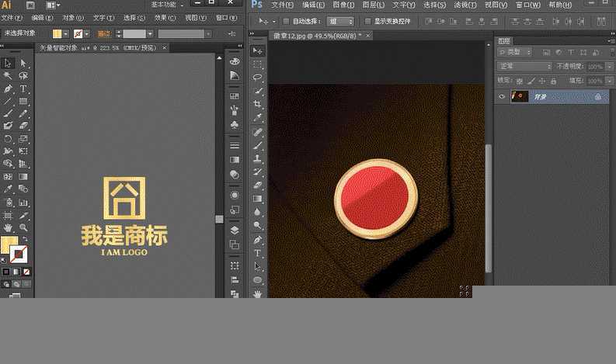Open Illustrator arrange documents dropdown
616x364 pixels.
coord(53,5)
